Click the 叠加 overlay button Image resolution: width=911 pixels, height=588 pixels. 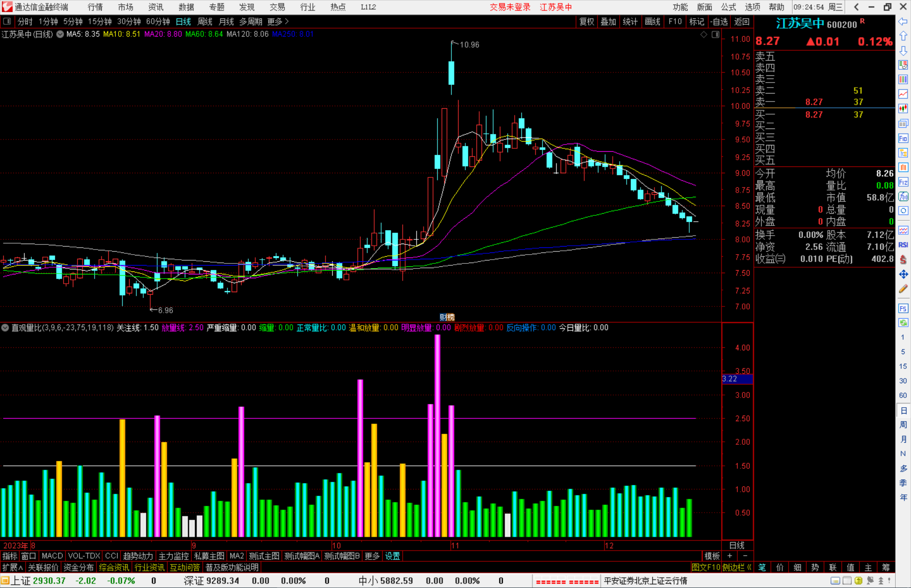(608, 21)
